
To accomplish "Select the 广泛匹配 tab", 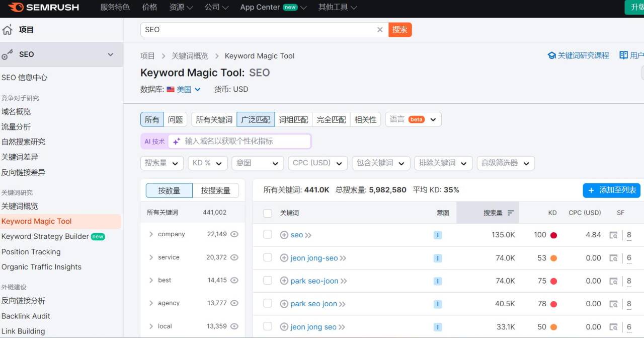I will tap(256, 119).
